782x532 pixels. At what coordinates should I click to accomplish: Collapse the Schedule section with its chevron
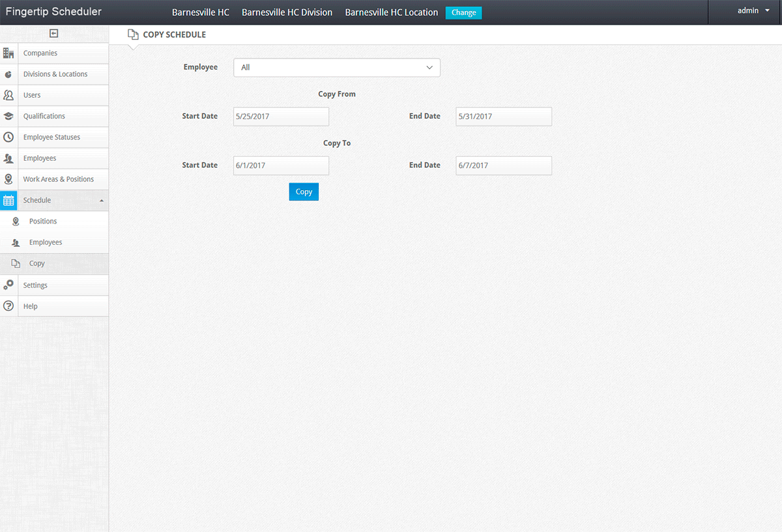click(x=102, y=200)
